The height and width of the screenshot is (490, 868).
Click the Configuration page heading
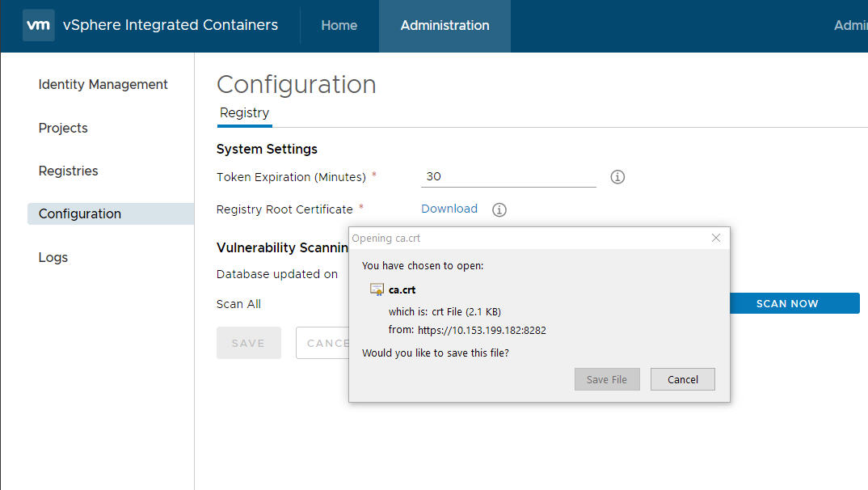point(296,85)
